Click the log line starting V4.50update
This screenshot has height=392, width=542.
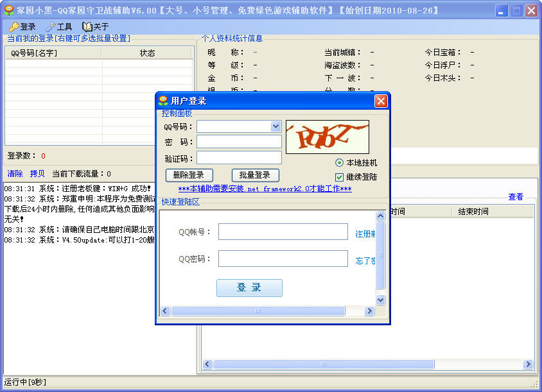click(x=79, y=240)
